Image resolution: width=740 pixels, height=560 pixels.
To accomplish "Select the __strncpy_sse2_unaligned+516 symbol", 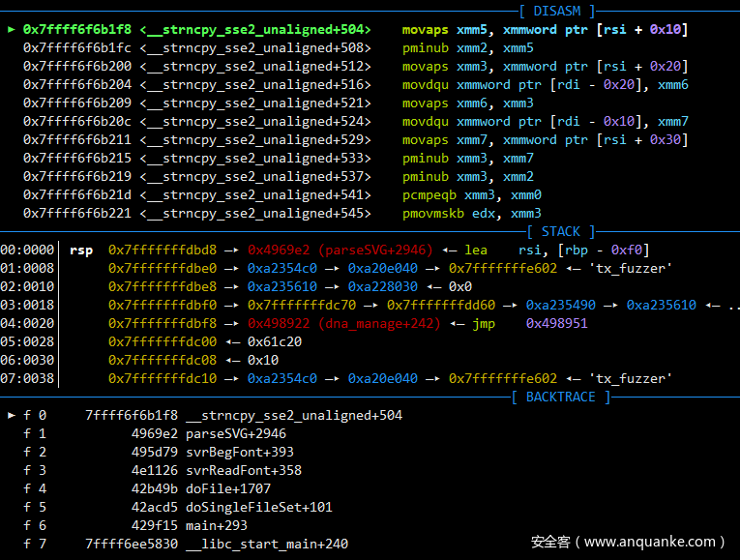I will [x=255, y=85].
